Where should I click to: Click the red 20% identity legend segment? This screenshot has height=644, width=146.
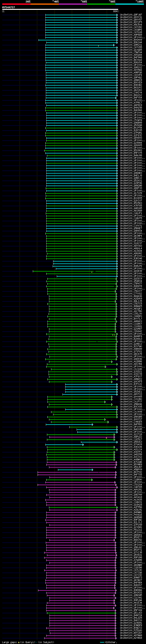16,4
